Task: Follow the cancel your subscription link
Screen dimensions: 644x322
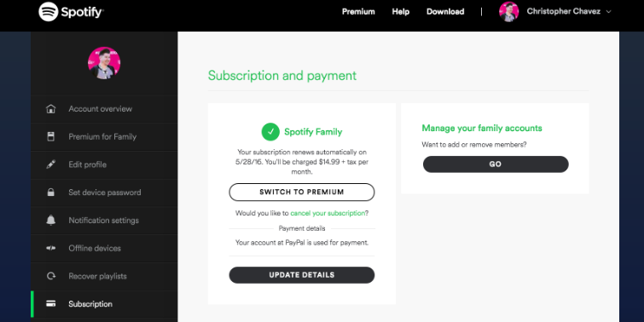Action: point(328,213)
